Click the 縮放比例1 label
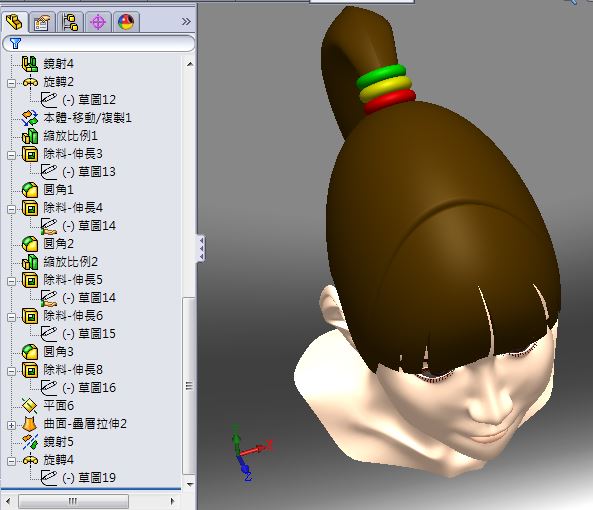 [x=70, y=136]
